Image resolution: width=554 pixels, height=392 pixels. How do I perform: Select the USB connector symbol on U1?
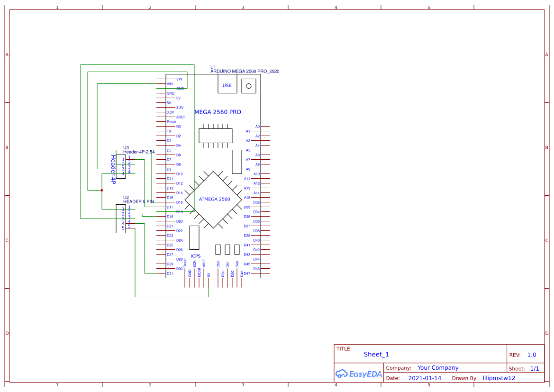pyautogui.click(x=227, y=84)
